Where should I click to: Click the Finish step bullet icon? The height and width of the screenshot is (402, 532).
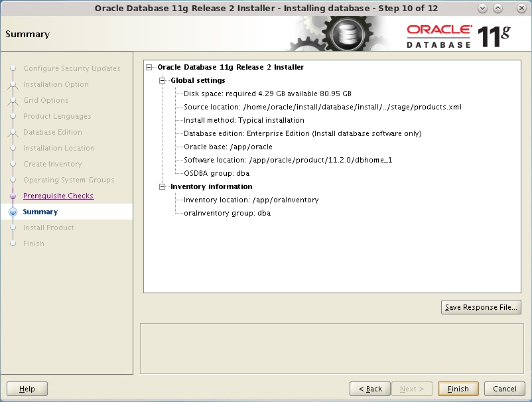point(13,243)
